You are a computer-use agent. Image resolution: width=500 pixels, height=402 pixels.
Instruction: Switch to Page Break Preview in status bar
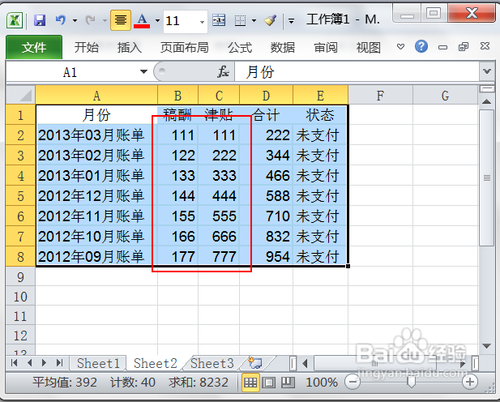(288, 382)
